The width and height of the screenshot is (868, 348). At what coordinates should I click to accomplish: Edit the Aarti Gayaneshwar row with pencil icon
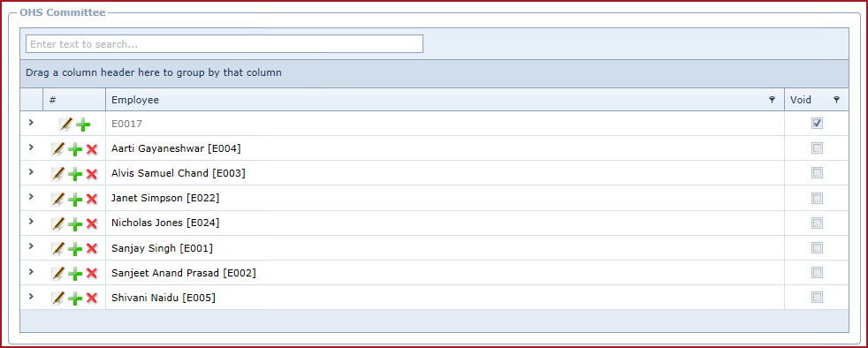(58, 148)
